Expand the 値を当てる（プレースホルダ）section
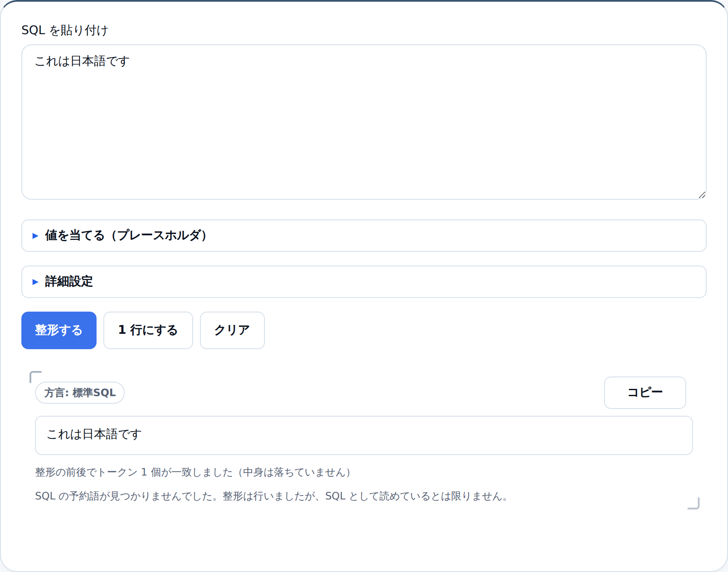 [x=364, y=236]
